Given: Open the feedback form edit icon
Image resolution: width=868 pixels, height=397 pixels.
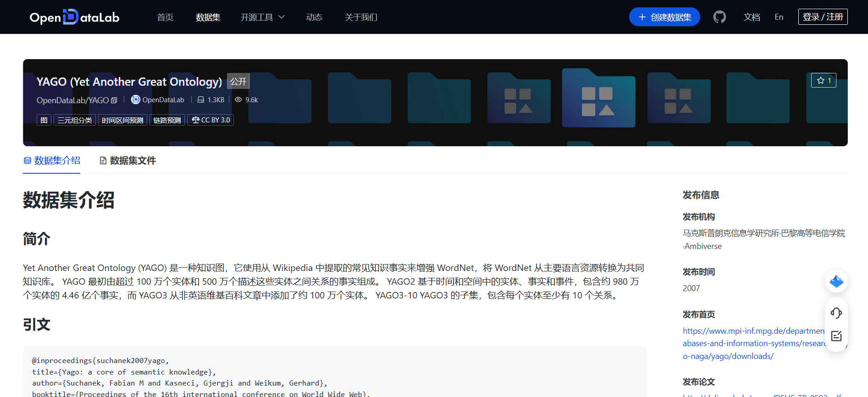Looking at the screenshot, I should [x=836, y=336].
